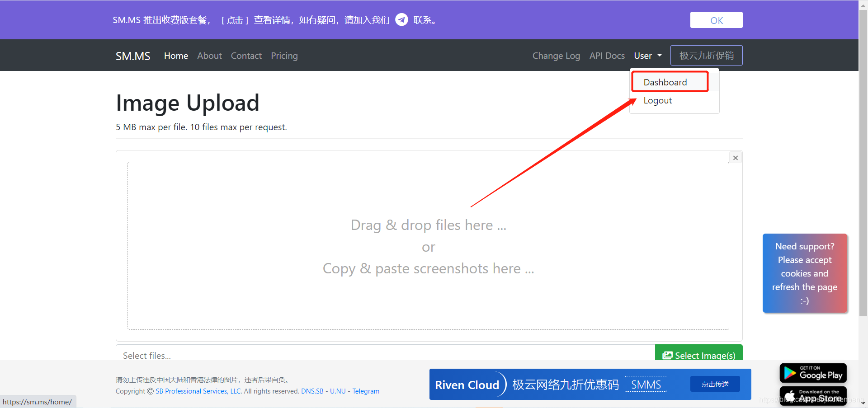Image resolution: width=868 pixels, height=408 pixels.
Task: Click the SMMS coupon code box
Action: [646, 385]
